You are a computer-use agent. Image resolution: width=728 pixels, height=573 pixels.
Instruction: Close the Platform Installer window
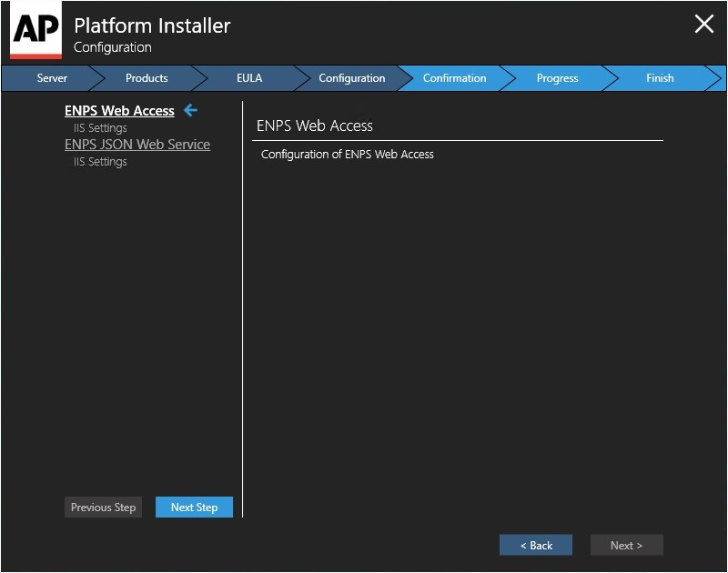(x=703, y=24)
